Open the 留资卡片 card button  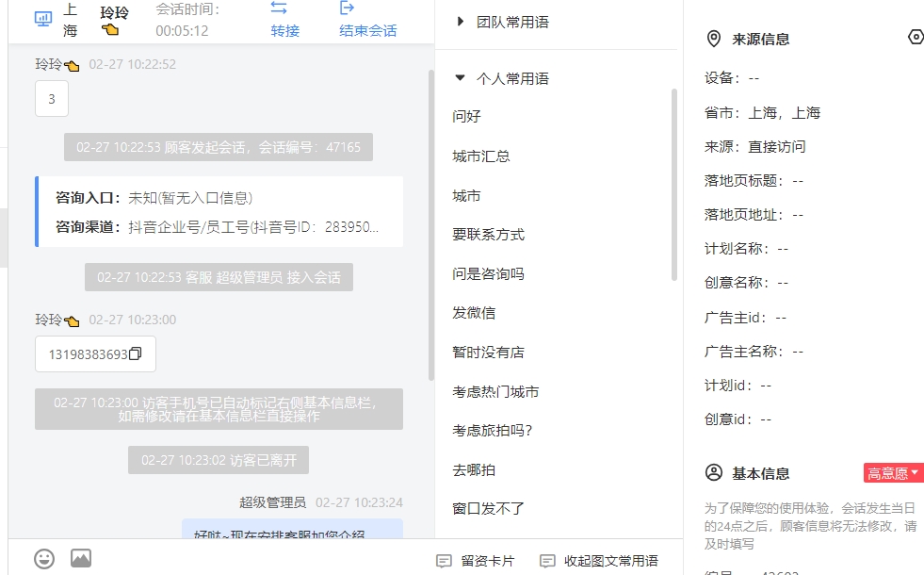475,561
